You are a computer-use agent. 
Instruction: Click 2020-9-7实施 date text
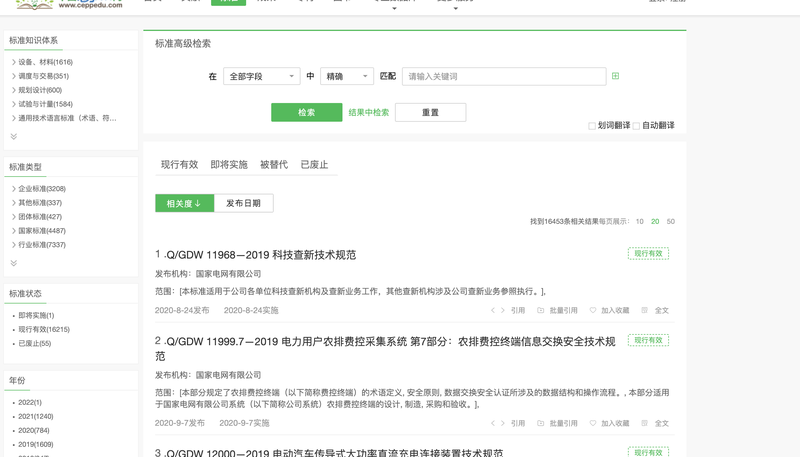244,423
